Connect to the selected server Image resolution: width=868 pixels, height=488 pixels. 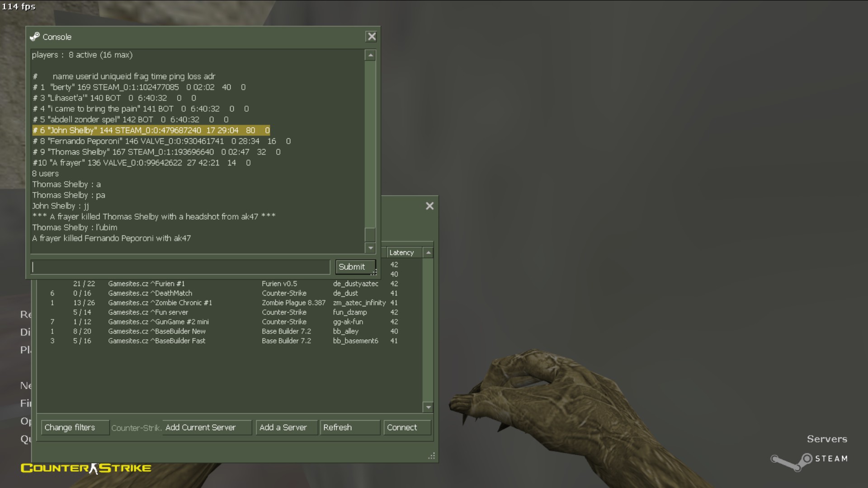click(407, 427)
